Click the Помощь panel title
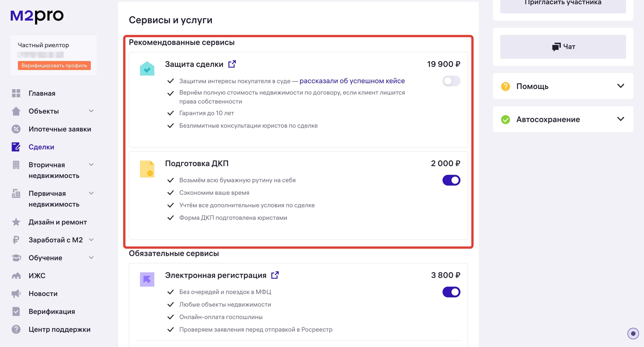 coord(532,87)
